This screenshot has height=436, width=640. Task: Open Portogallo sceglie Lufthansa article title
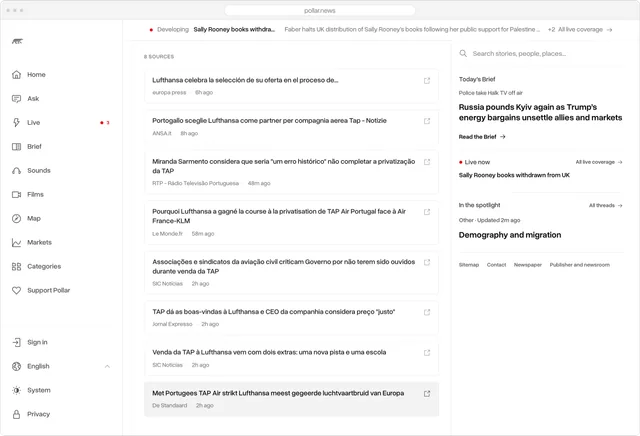tap(269, 121)
